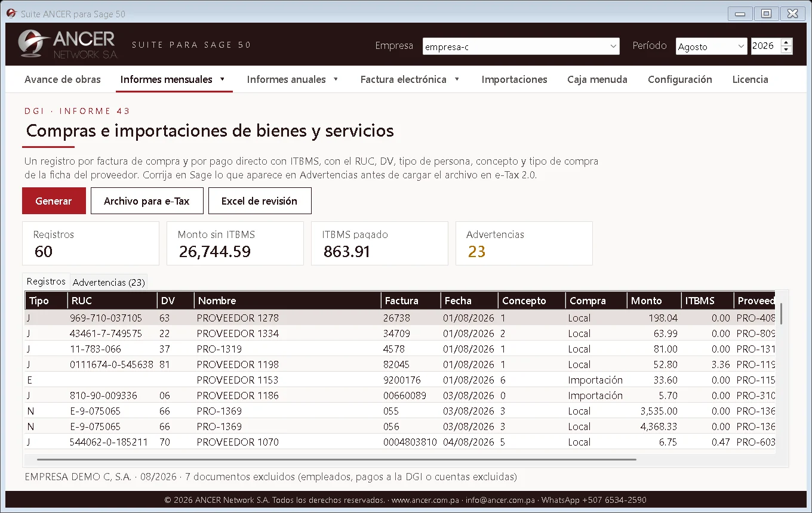The width and height of the screenshot is (812, 513).
Task: Select the PROVEEDOR 1186 row
Action: point(400,395)
